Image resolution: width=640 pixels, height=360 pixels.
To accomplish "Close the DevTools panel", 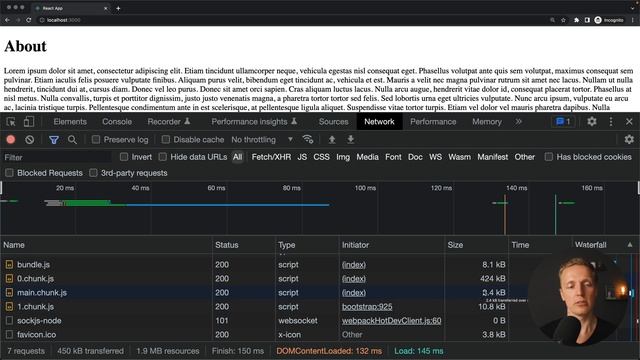I will [x=629, y=121].
